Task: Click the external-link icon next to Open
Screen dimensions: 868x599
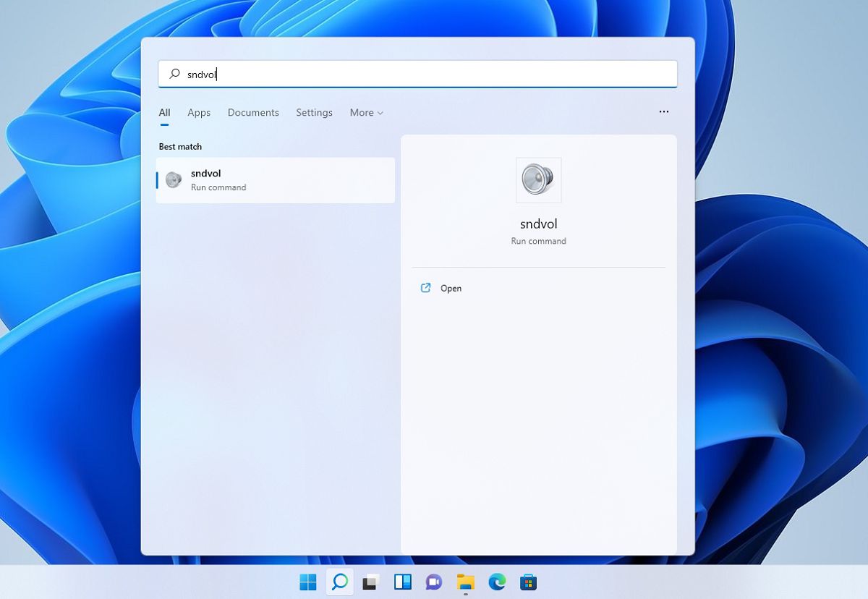Action: pyautogui.click(x=426, y=287)
